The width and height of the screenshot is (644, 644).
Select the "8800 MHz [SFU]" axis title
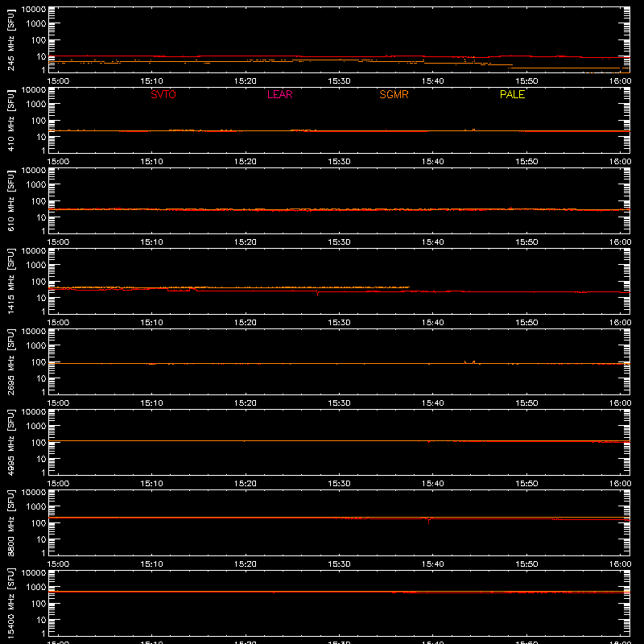tap(11, 522)
